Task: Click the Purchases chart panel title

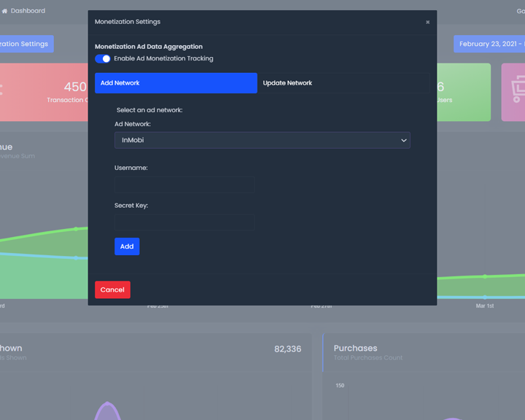Action: click(x=355, y=349)
